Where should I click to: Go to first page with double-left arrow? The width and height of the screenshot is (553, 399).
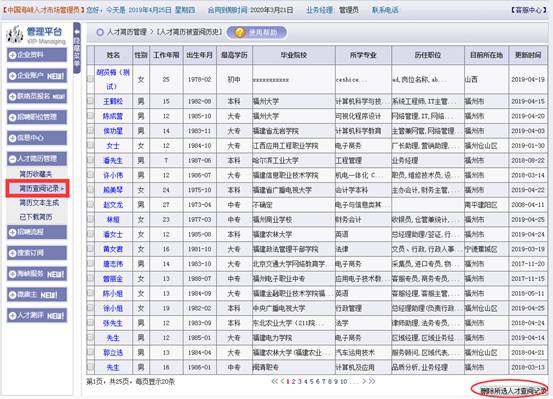tap(275, 381)
